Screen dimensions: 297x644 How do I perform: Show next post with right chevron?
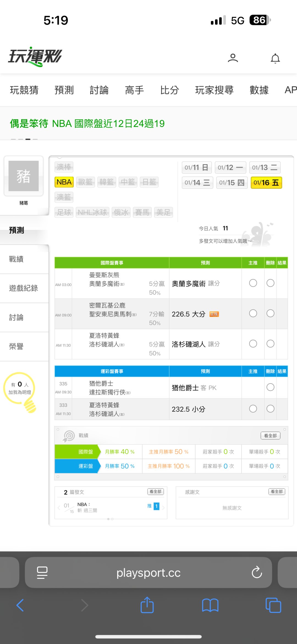point(164,508)
